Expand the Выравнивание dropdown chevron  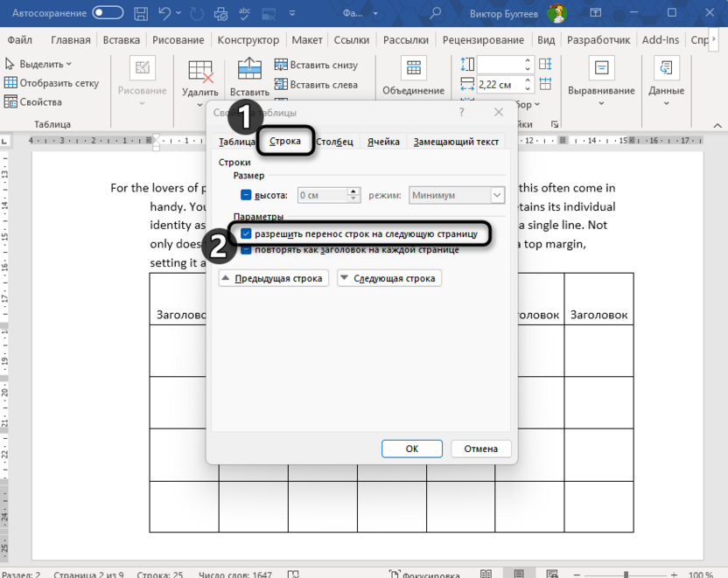point(601,103)
